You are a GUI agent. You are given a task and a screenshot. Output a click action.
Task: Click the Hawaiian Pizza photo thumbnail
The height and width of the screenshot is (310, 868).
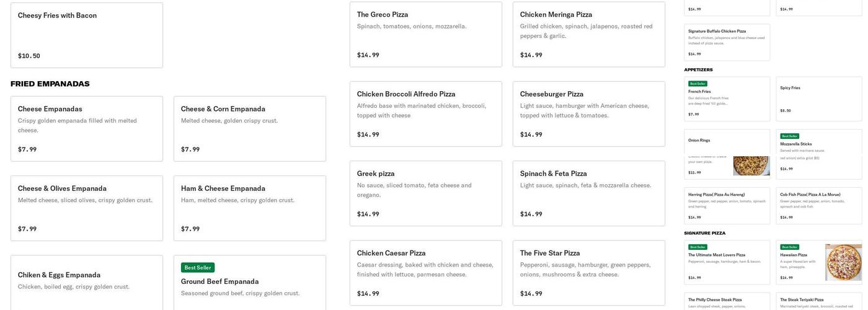(843, 262)
